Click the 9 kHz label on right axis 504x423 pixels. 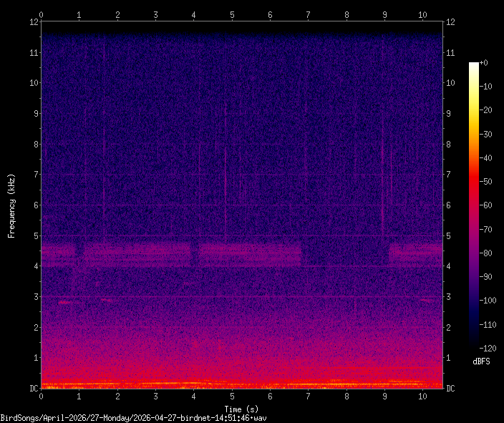pyautogui.click(x=450, y=114)
